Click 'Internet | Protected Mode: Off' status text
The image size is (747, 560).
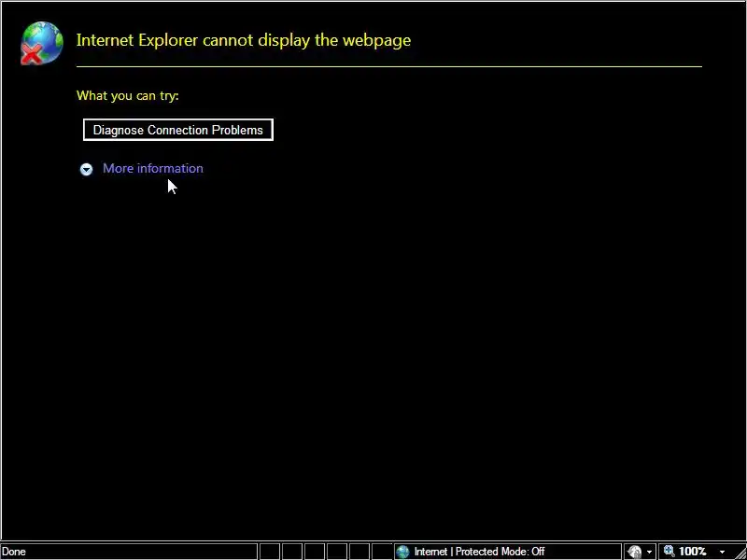[x=479, y=552]
